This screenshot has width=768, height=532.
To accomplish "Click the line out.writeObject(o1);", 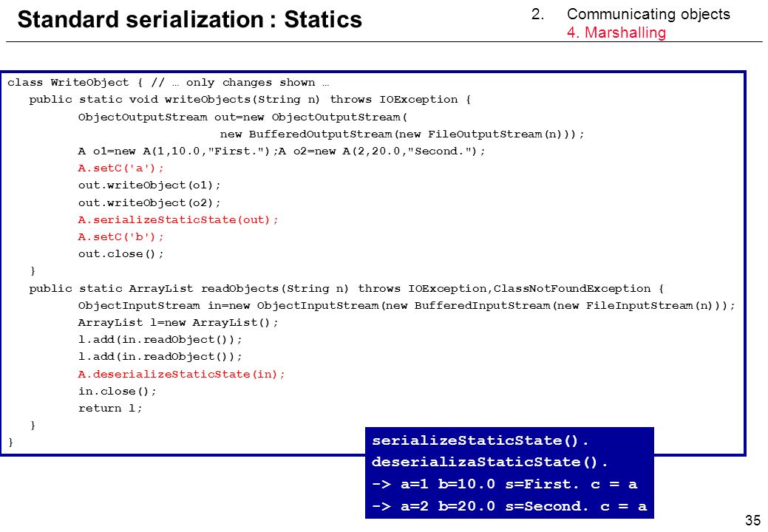I will (x=149, y=185).
